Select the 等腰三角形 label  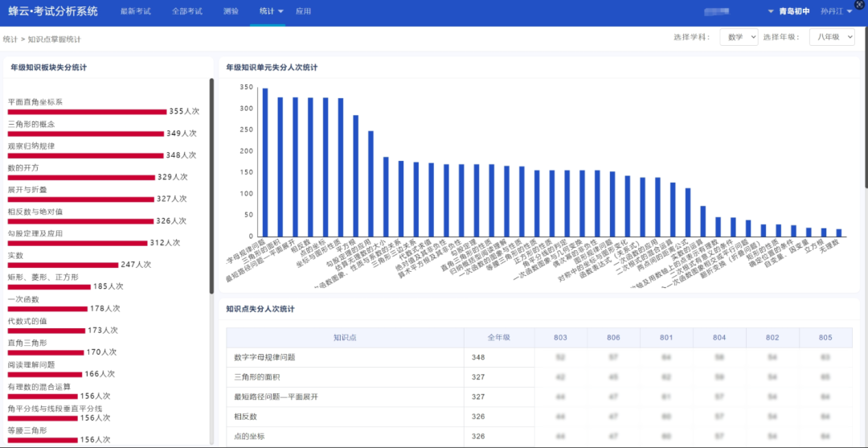click(27, 430)
